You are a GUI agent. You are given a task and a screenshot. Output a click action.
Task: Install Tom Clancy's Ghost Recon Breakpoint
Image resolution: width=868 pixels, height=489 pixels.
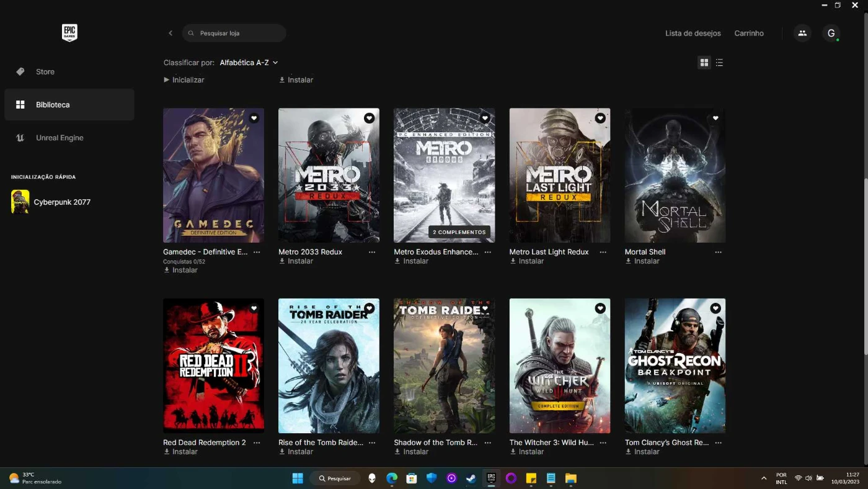(642, 452)
